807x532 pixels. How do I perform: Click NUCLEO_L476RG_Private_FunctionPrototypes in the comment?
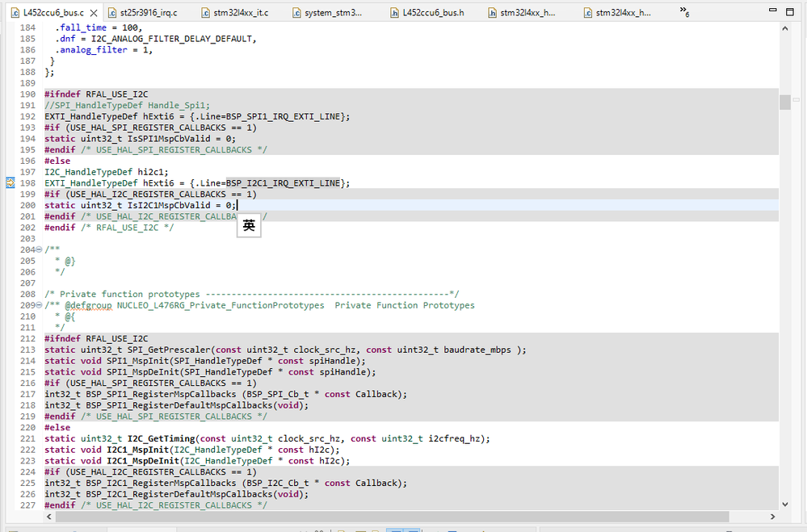click(221, 306)
